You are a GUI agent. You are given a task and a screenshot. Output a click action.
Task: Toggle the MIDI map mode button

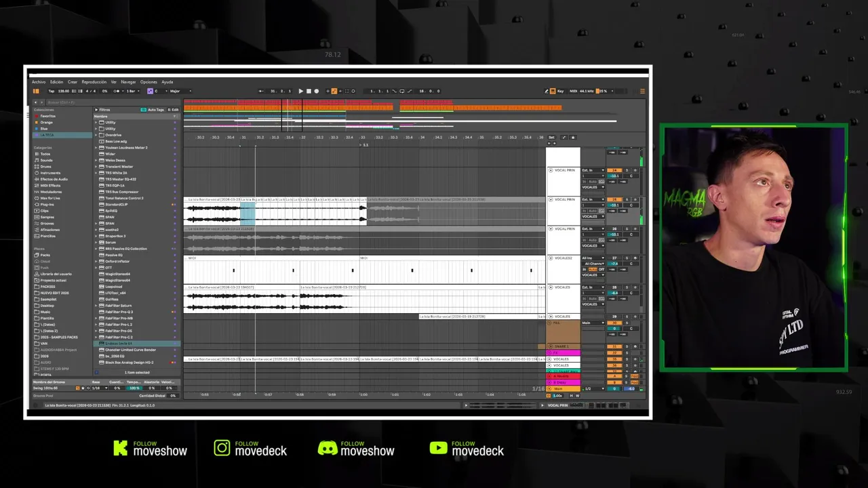point(573,91)
